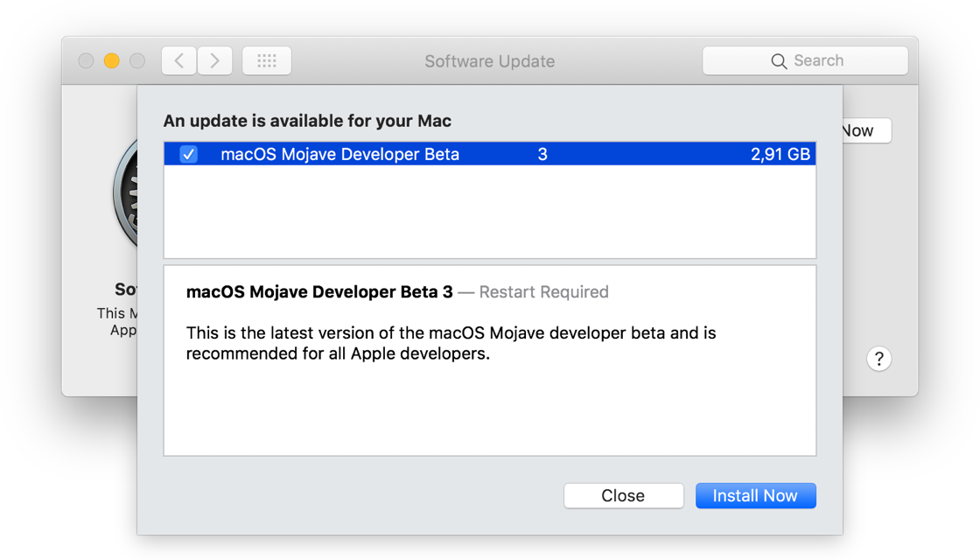The width and height of the screenshot is (980, 560).
Task: Click the Software Update gear icon
Action: [126, 193]
